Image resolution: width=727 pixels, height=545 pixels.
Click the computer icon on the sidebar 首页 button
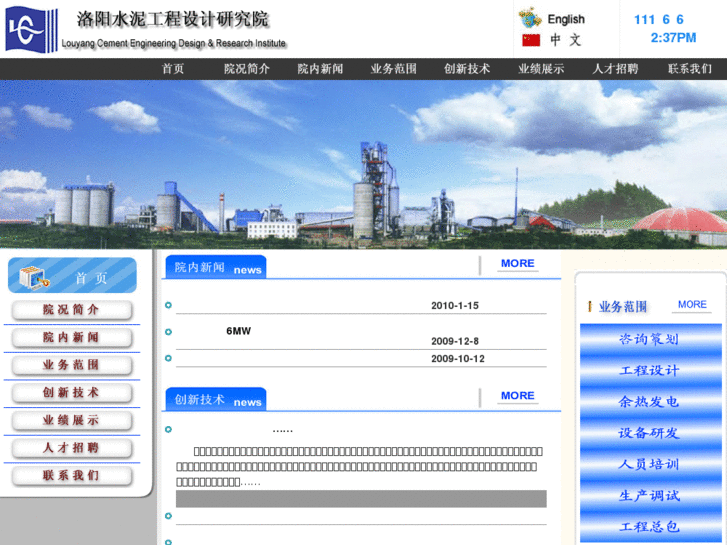34,277
